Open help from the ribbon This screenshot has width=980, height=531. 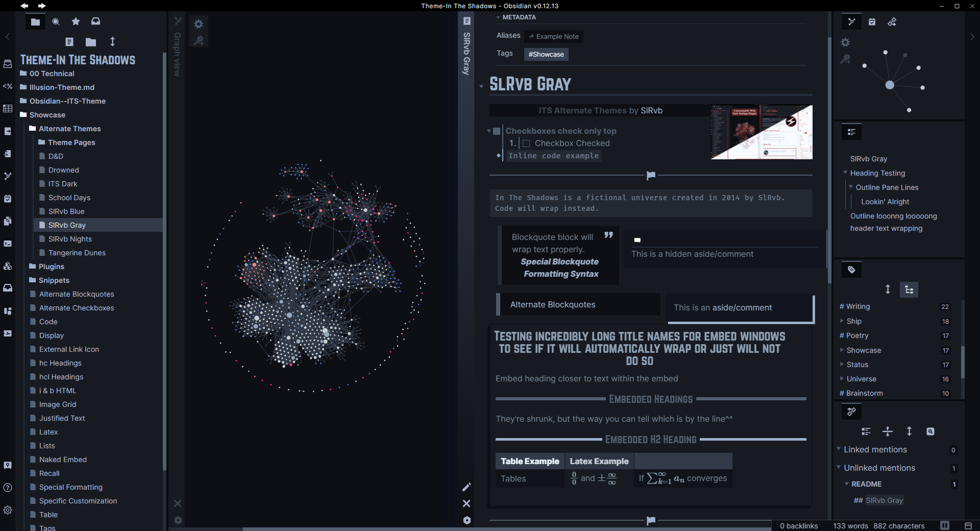(8, 488)
